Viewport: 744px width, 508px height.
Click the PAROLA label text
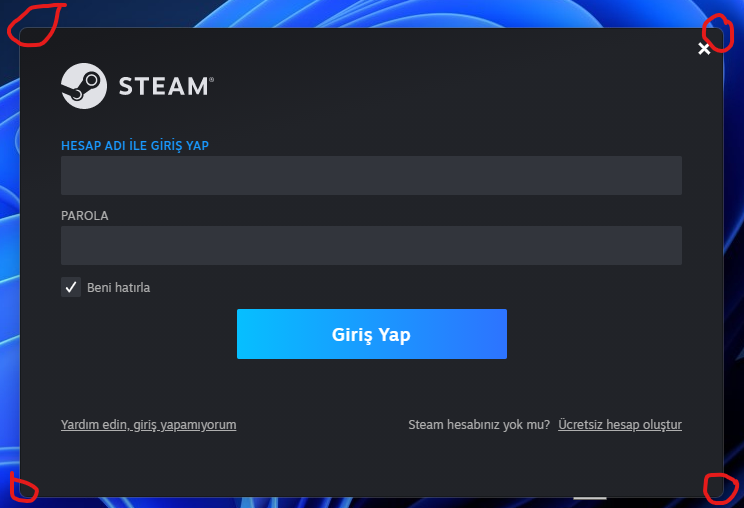[x=84, y=216]
